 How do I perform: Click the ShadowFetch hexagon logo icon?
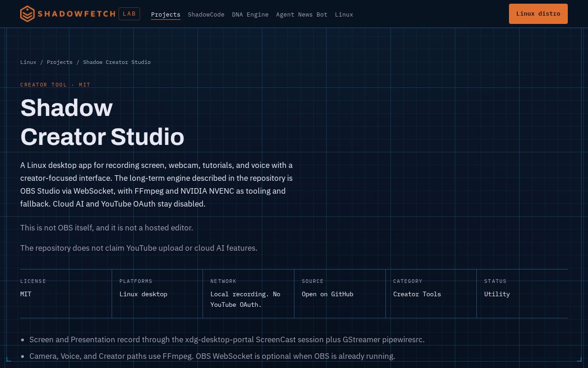tap(28, 14)
